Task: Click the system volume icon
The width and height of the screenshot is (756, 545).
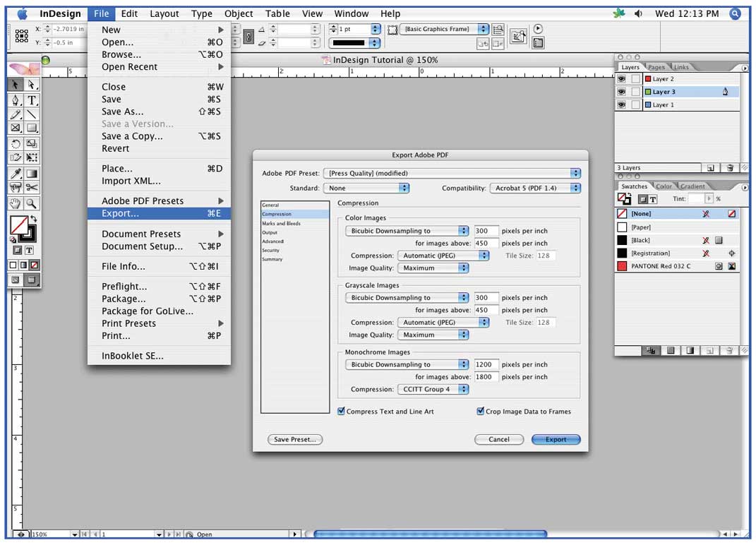Action: click(638, 13)
